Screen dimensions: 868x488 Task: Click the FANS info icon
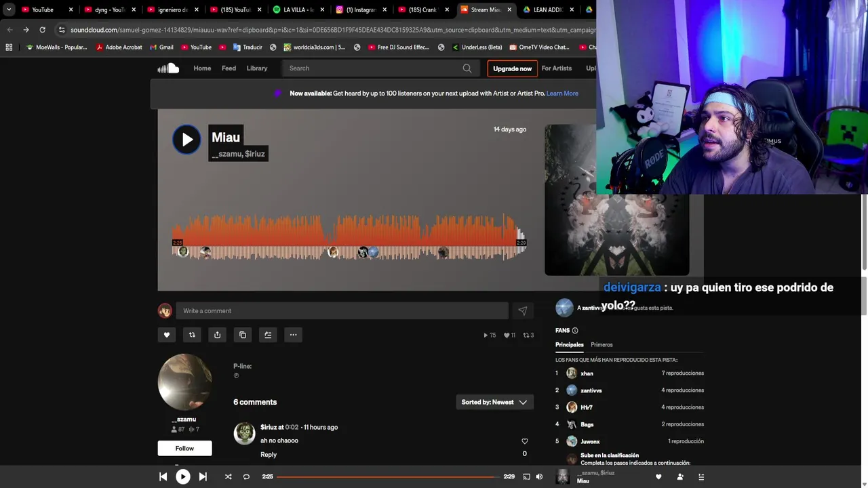pyautogui.click(x=575, y=331)
